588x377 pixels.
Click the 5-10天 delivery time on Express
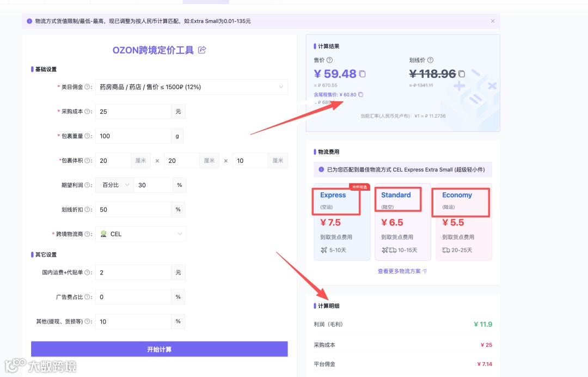point(338,250)
